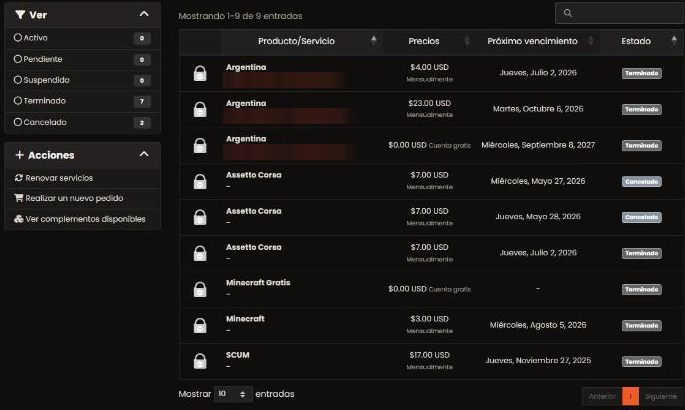Viewport: 685px width, 410px height.
Task: Open Realizar un nuevo pedido
Action: pyautogui.click(x=74, y=198)
